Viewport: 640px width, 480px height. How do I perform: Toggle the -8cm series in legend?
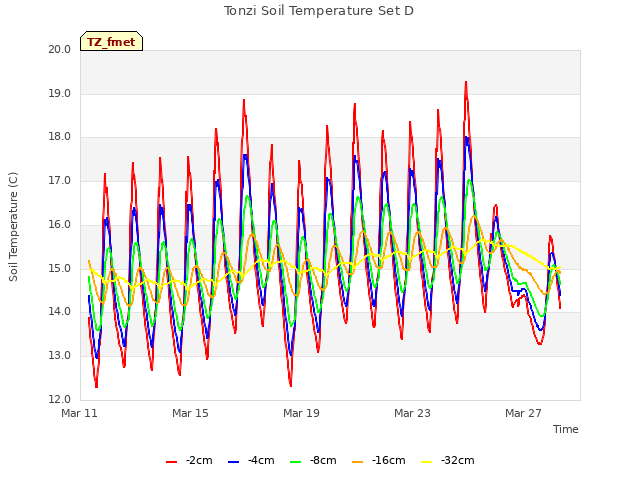[x=313, y=461]
